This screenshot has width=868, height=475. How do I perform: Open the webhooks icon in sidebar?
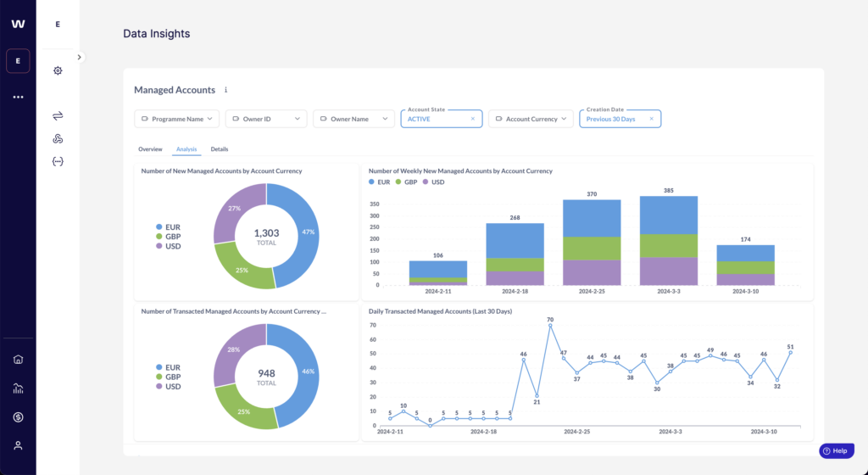[x=58, y=138]
